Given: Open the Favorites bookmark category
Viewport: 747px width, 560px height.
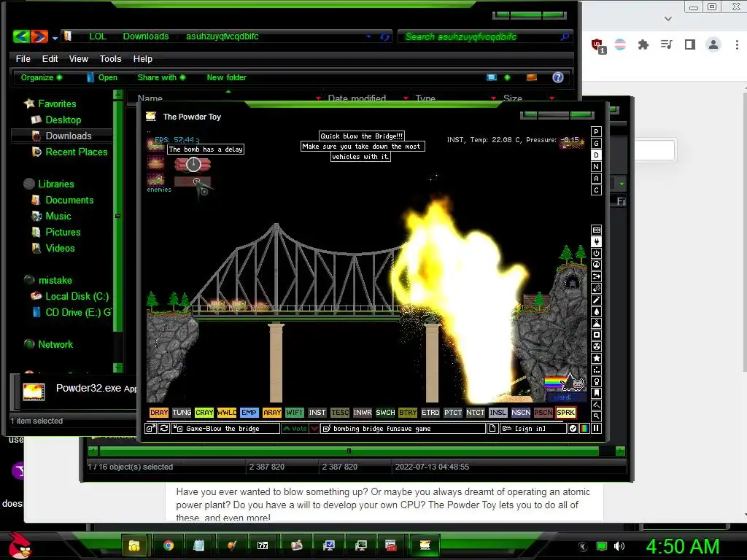Looking at the screenshot, I should [x=596, y=393].
